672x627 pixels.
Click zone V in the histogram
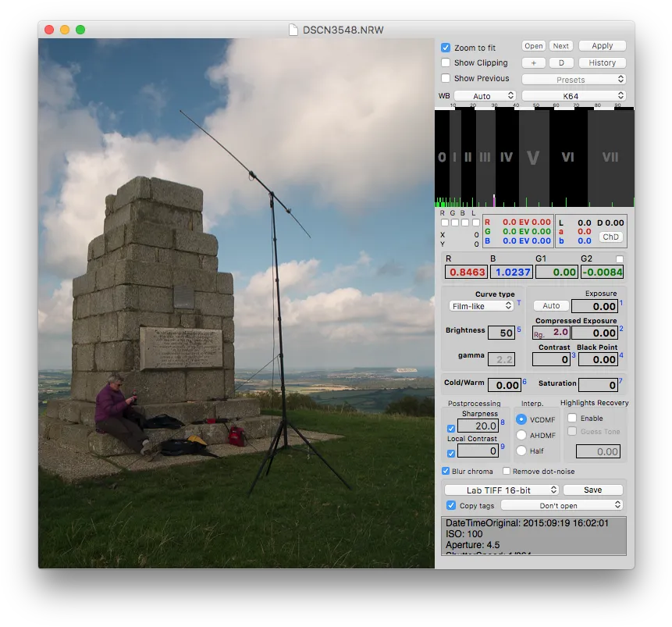tap(534, 158)
